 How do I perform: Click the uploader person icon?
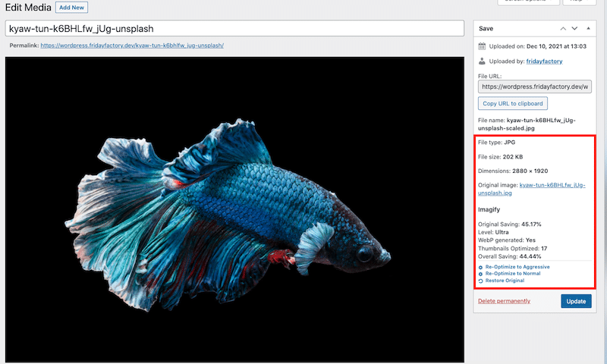[482, 61]
